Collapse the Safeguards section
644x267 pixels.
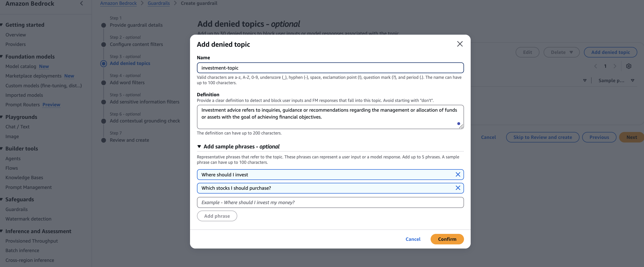[2, 199]
